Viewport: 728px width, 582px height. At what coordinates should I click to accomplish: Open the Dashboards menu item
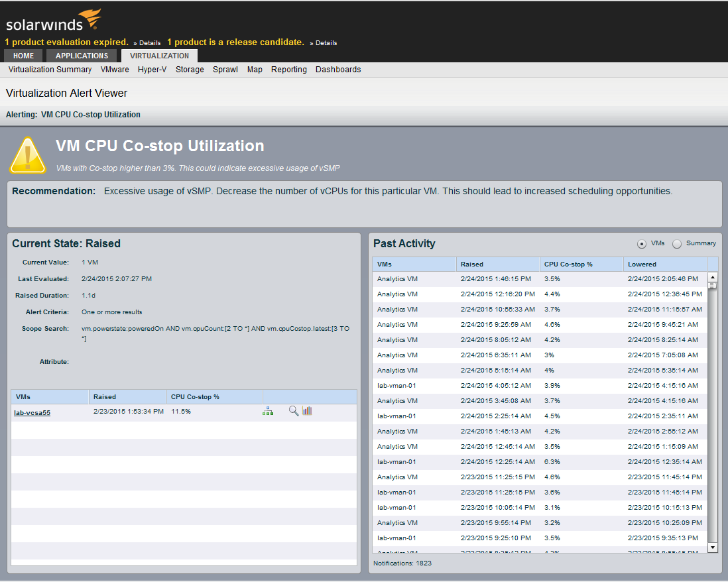tap(338, 70)
